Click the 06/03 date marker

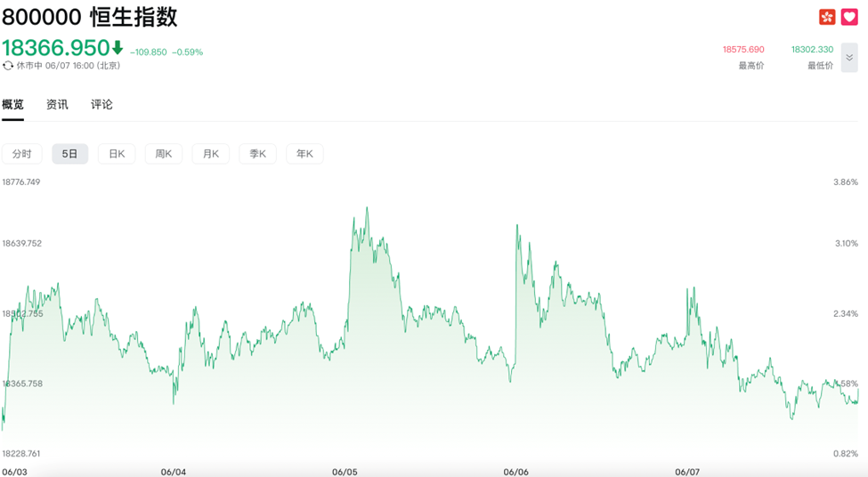(14, 472)
